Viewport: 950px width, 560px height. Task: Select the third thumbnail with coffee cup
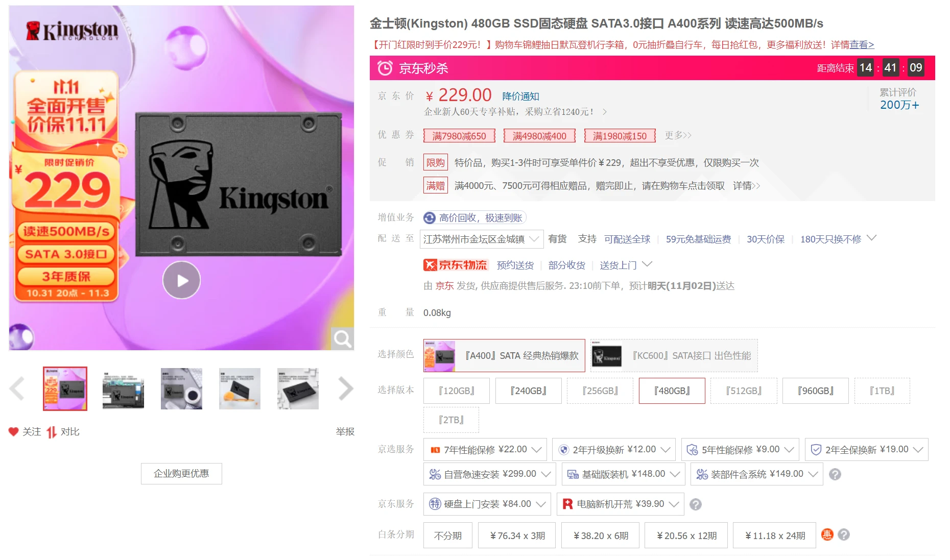coord(181,388)
